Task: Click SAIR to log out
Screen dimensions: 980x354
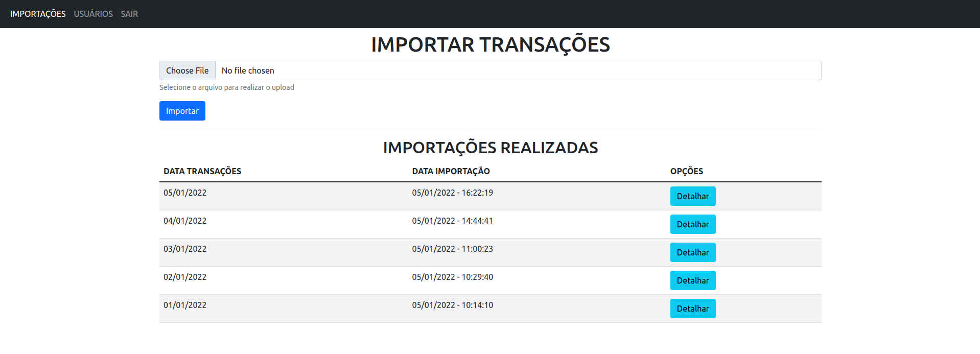Action: click(129, 14)
